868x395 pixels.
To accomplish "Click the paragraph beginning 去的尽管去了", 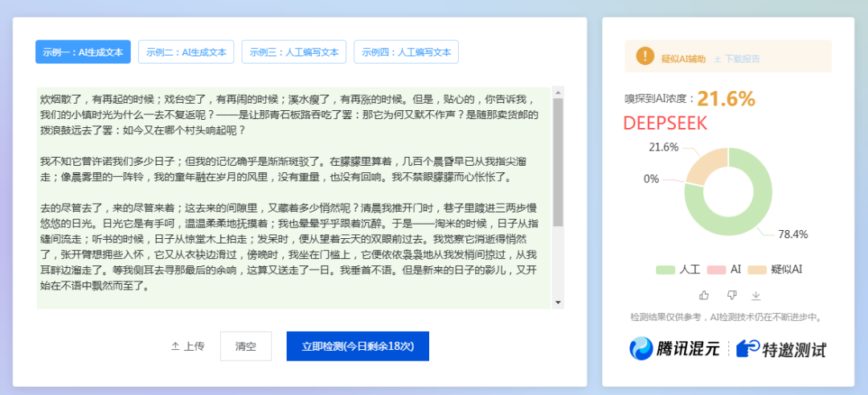I will [289, 247].
